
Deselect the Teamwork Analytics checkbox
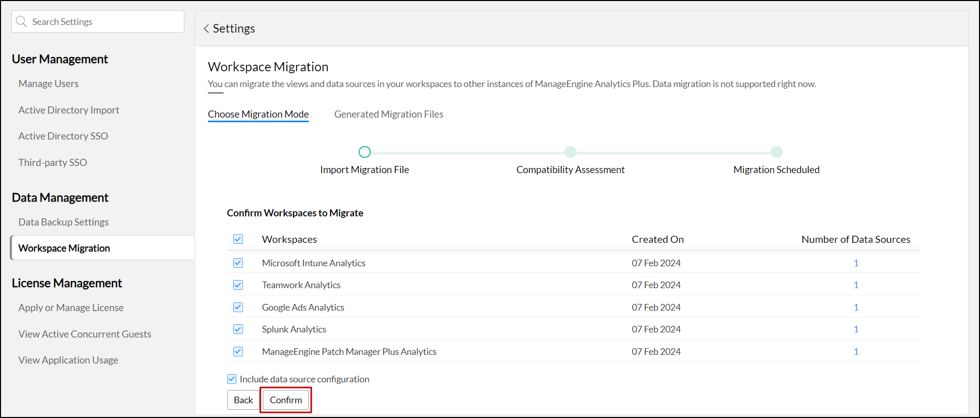point(238,285)
